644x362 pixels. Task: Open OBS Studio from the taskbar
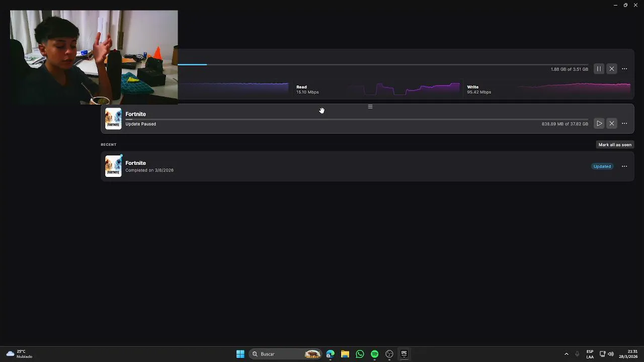[389, 354]
